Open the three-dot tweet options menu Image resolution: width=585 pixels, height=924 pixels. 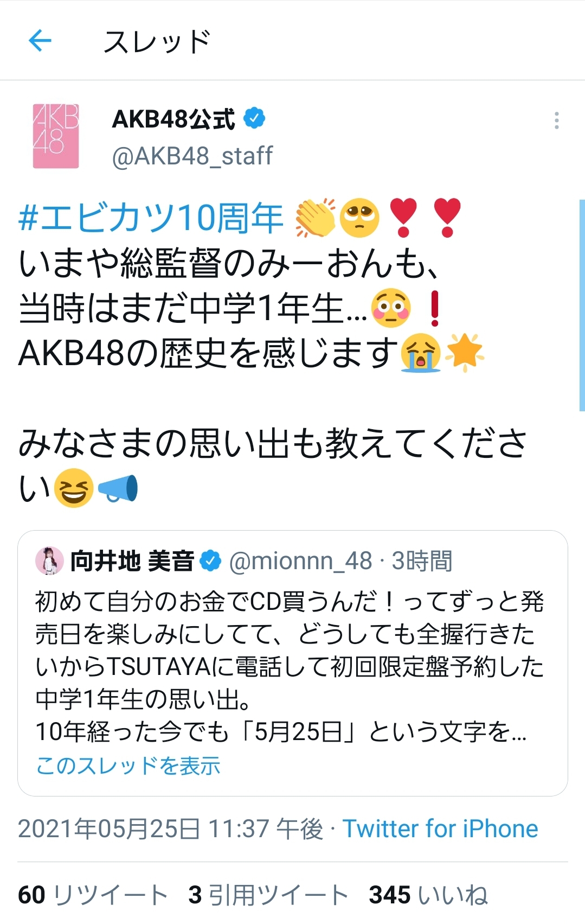(x=556, y=120)
